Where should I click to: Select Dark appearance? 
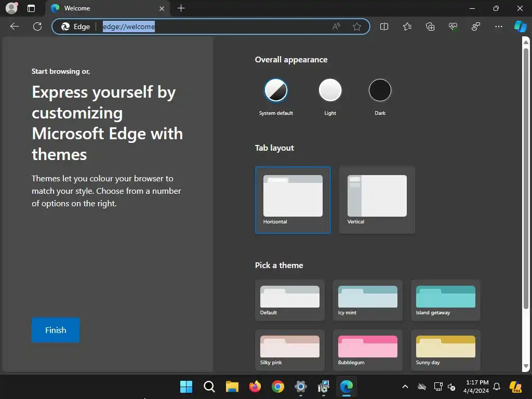[x=380, y=90]
